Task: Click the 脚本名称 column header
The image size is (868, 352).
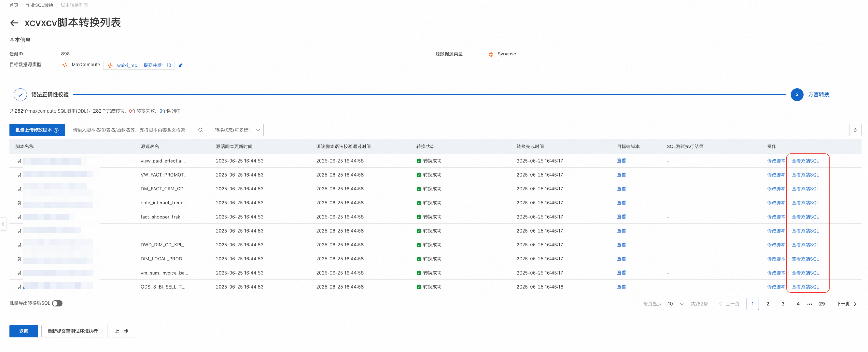Action: pos(24,147)
